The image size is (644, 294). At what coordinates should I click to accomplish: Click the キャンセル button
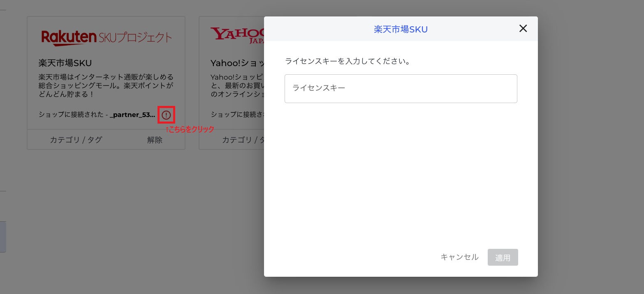459,257
